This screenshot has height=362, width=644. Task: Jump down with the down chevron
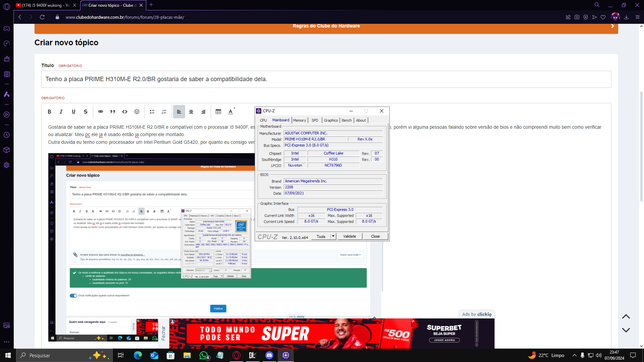pos(626,330)
